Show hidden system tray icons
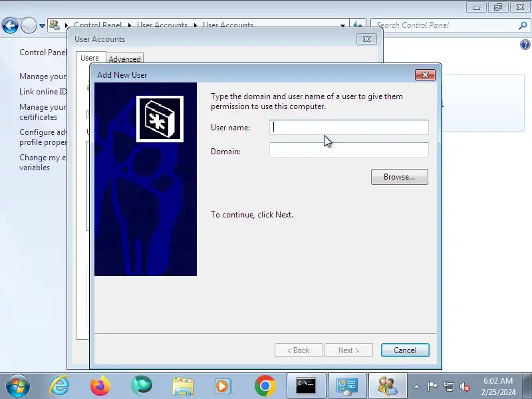532x399 pixels. pyautogui.click(x=417, y=386)
